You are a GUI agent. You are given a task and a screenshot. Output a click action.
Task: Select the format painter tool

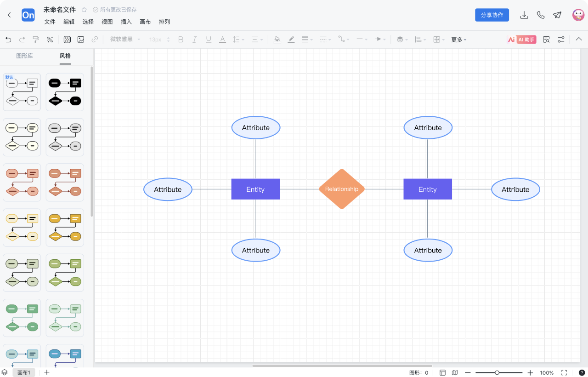point(36,40)
